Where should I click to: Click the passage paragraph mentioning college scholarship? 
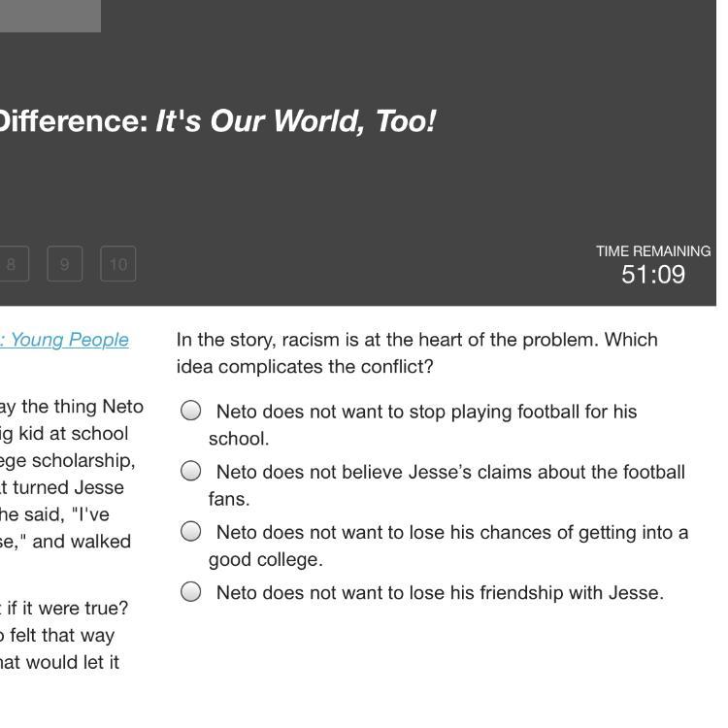pos(68,473)
